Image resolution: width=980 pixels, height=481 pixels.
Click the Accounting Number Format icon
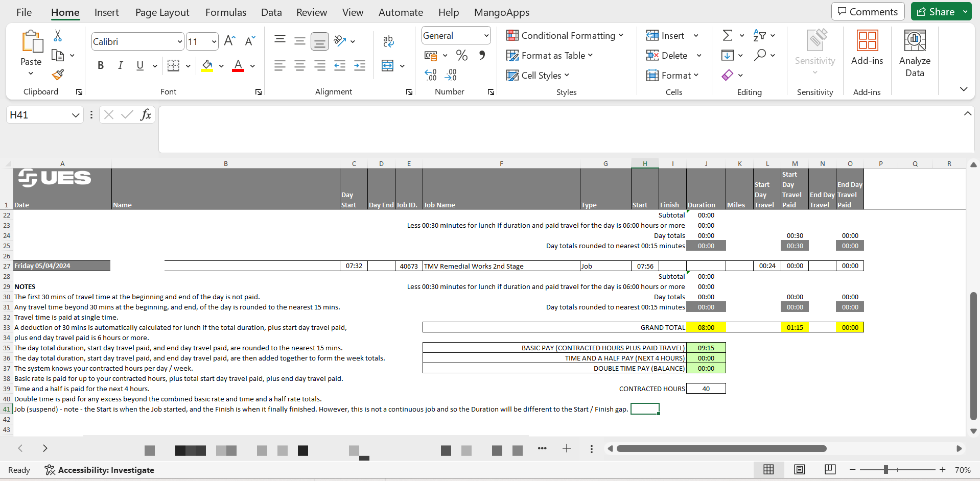click(x=431, y=55)
